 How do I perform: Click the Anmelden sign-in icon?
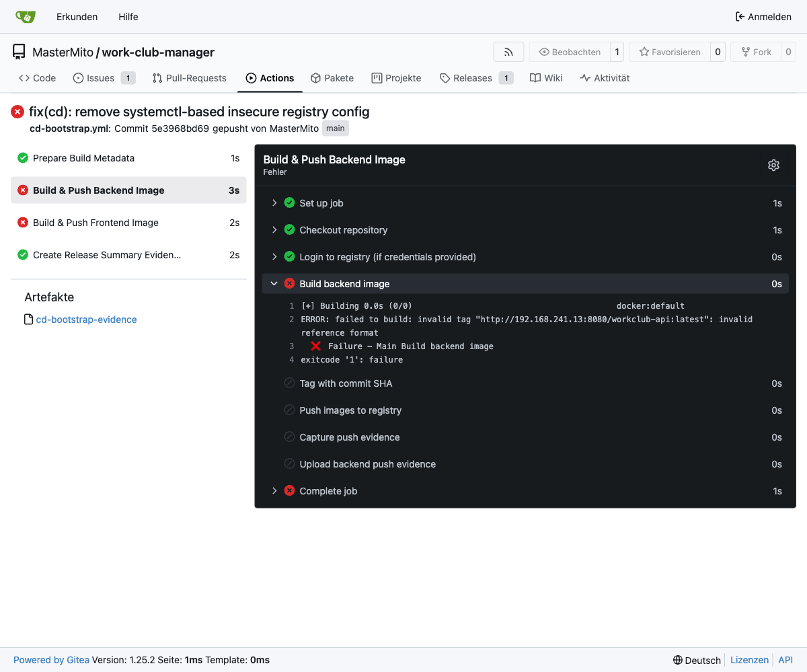tap(740, 17)
